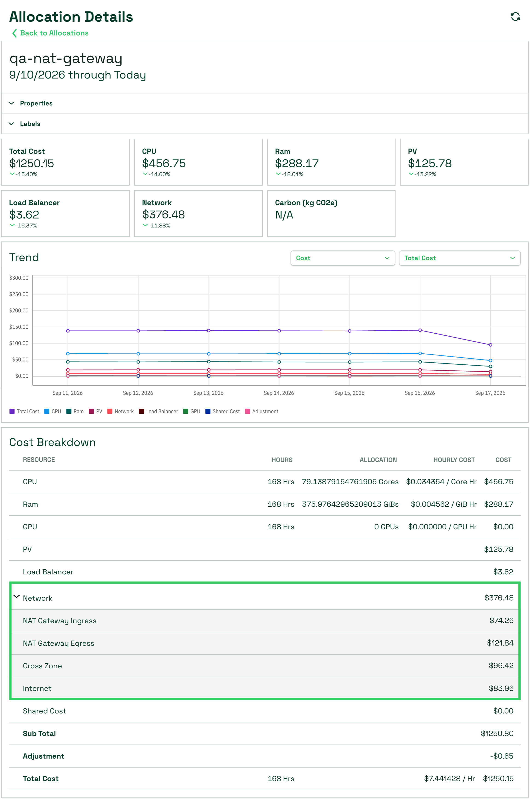
Task: Open the Cost metric dropdown
Action: click(343, 258)
